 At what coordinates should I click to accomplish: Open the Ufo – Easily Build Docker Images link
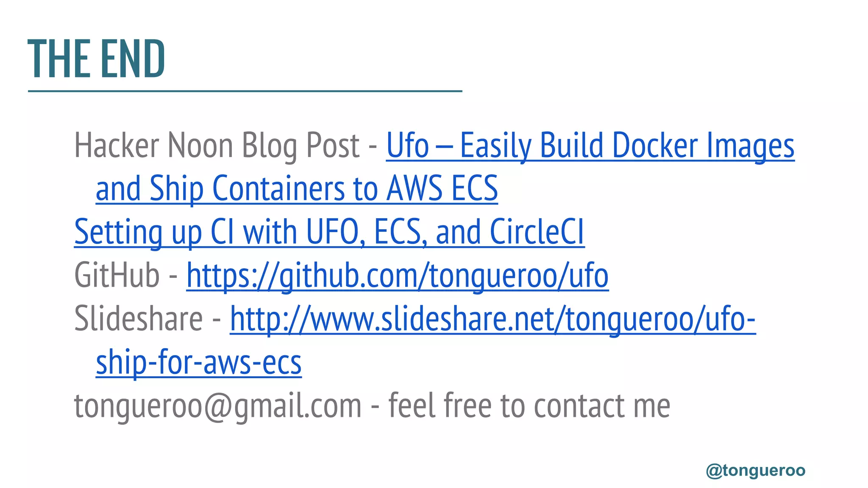coord(590,146)
